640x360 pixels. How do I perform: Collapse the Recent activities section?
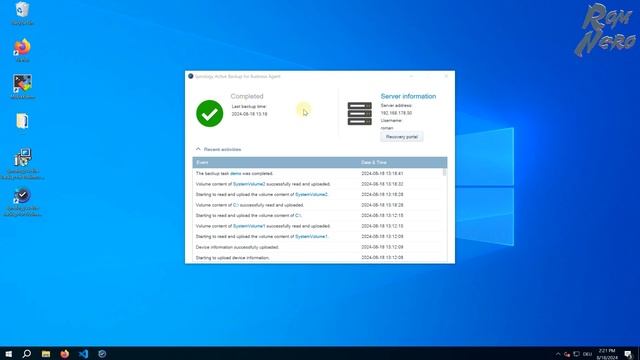(198, 149)
